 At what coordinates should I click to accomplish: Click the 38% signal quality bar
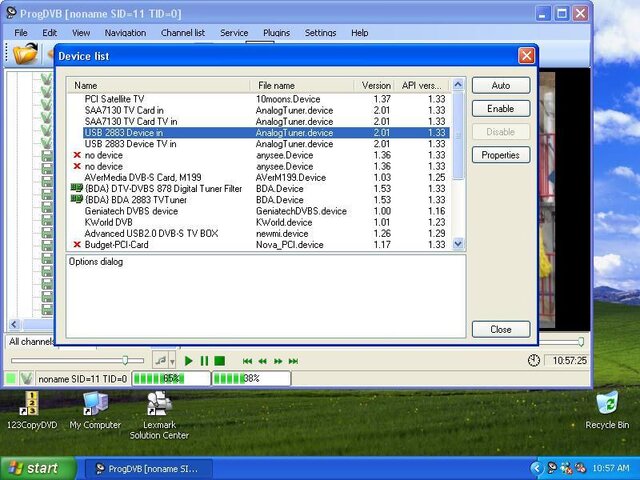(251, 378)
